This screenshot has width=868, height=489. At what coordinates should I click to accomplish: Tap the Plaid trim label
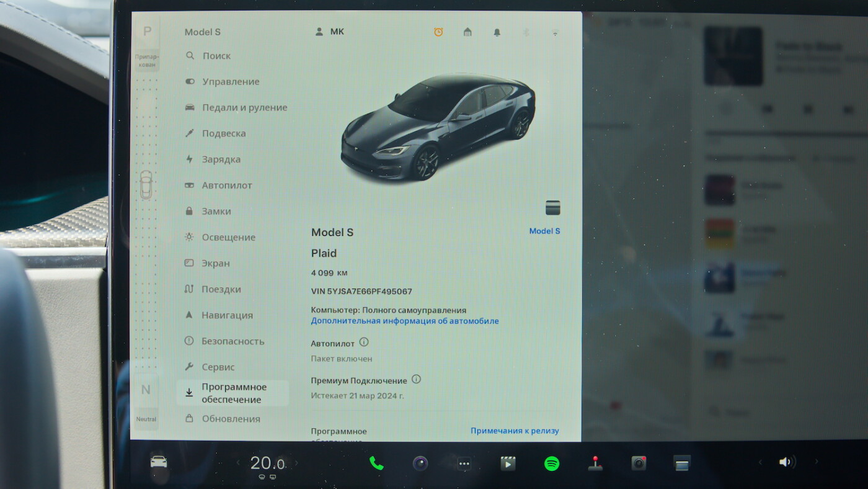pos(324,253)
